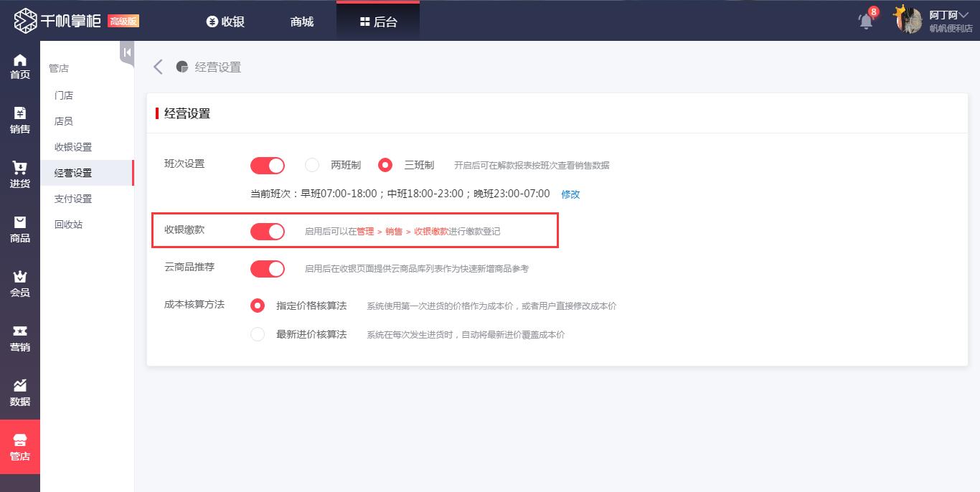Collapse the left settings panel
980x492 pixels.
point(126,52)
